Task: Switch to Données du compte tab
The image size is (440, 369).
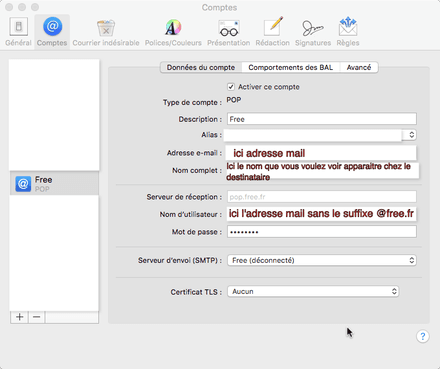Action: tap(201, 67)
